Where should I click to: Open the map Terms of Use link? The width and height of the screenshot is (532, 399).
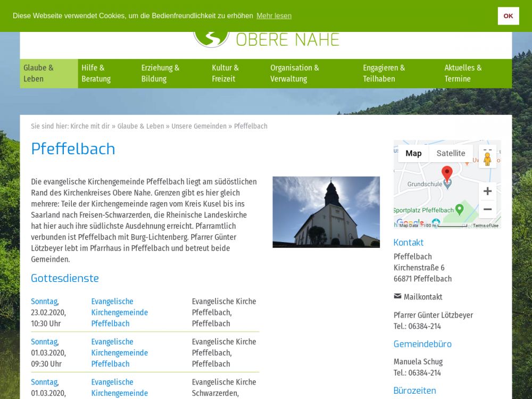coord(485,226)
